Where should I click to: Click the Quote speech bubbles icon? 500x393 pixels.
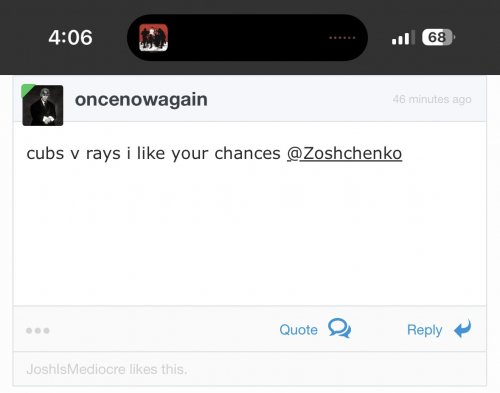point(339,328)
